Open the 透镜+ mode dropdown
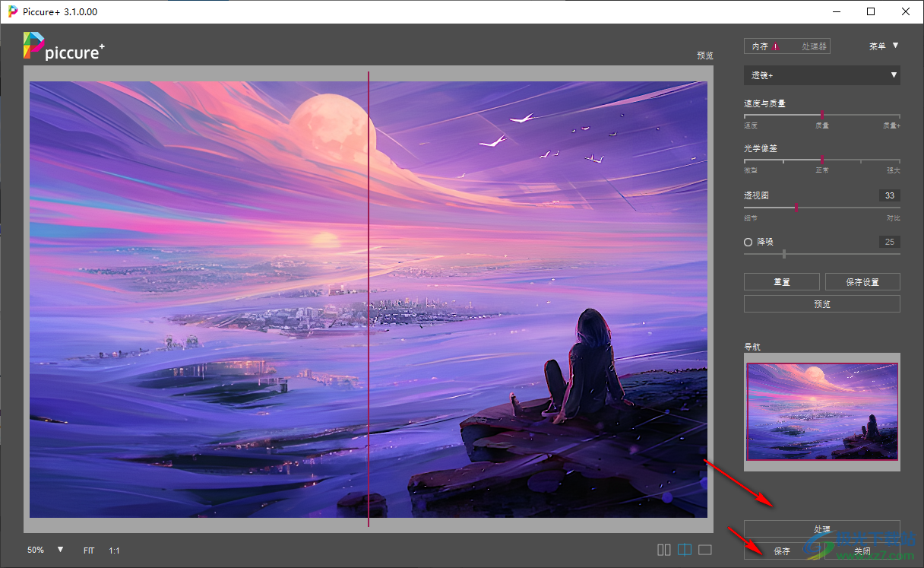Screen dimensions: 924x568 [822, 75]
